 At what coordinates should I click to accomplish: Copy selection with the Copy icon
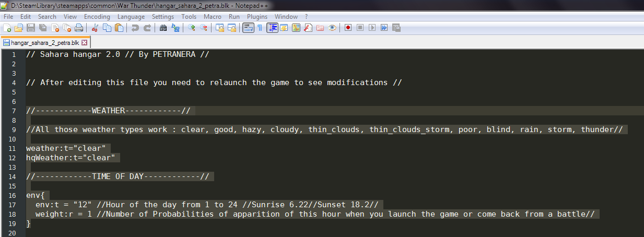point(107,28)
